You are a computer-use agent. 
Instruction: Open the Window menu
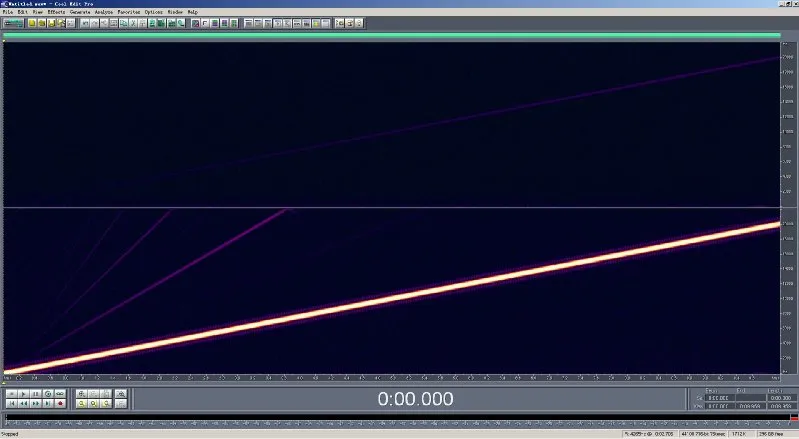point(175,12)
